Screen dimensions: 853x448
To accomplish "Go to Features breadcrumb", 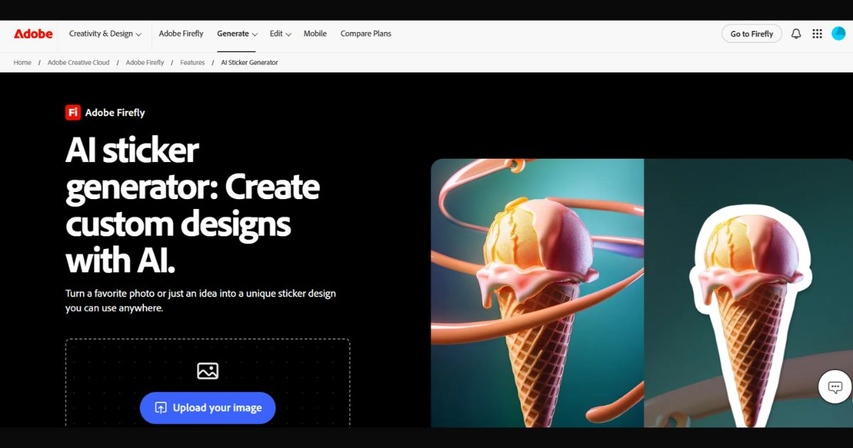I will coord(193,63).
